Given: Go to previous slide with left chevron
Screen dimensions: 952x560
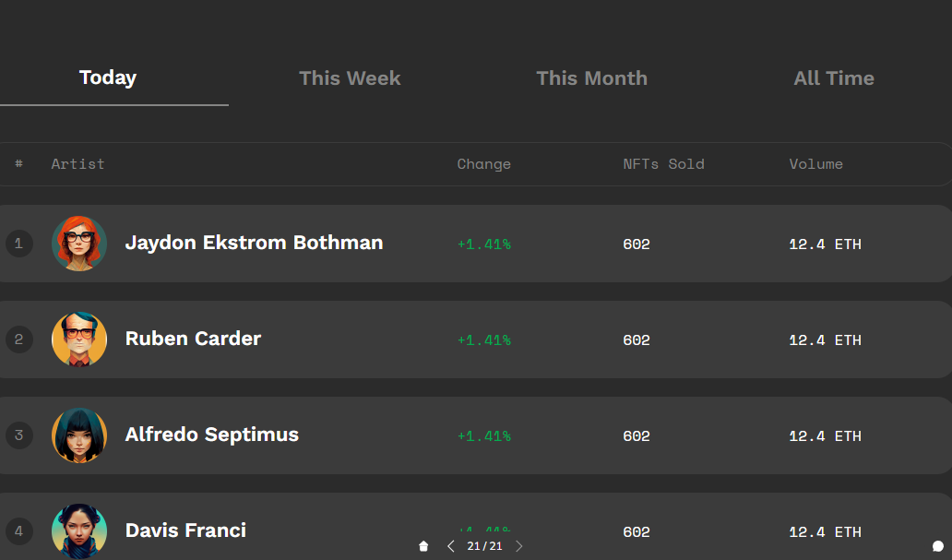Looking at the screenshot, I should [450, 546].
